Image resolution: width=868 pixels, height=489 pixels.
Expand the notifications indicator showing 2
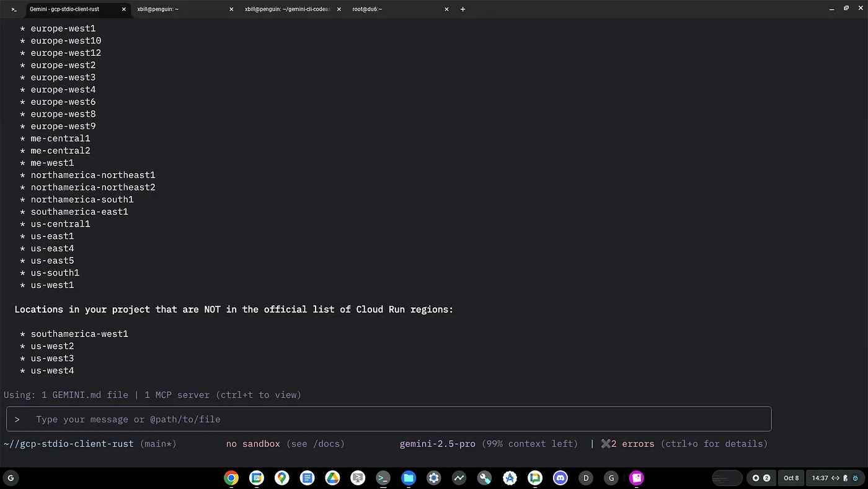761,478
